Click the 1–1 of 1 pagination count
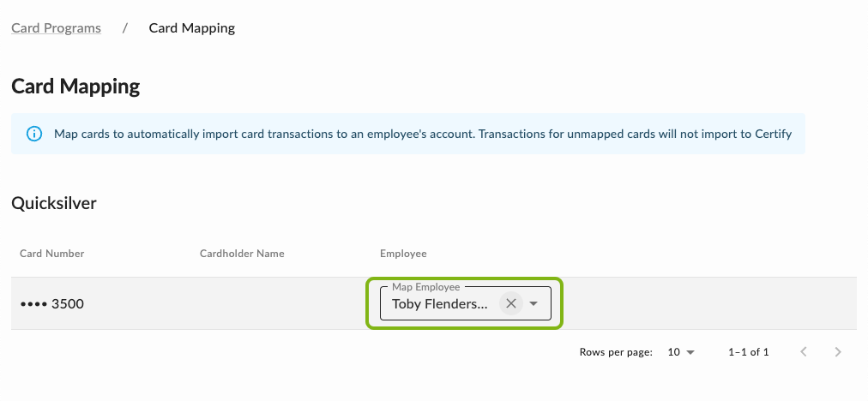This screenshot has width=868, height=401. [748, 352]
